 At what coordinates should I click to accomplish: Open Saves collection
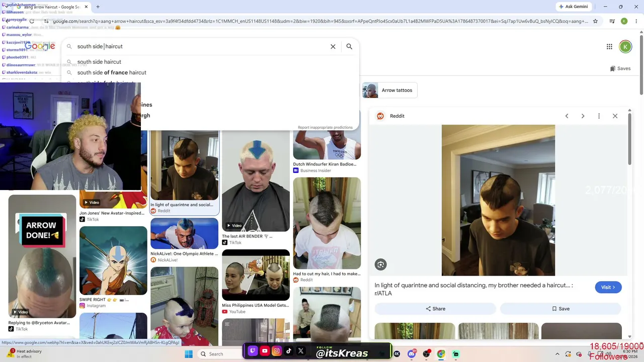(620, 68)
